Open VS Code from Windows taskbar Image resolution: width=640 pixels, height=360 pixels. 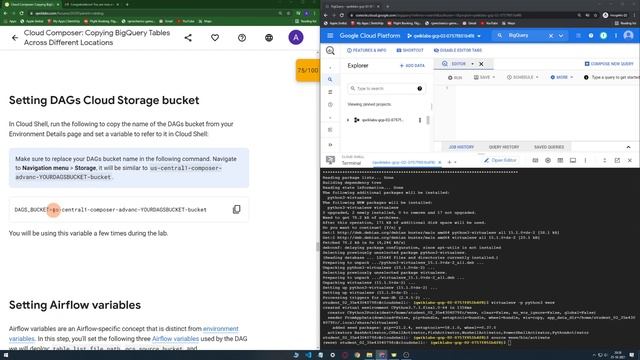pyautogui.click(x=308, y=355)
